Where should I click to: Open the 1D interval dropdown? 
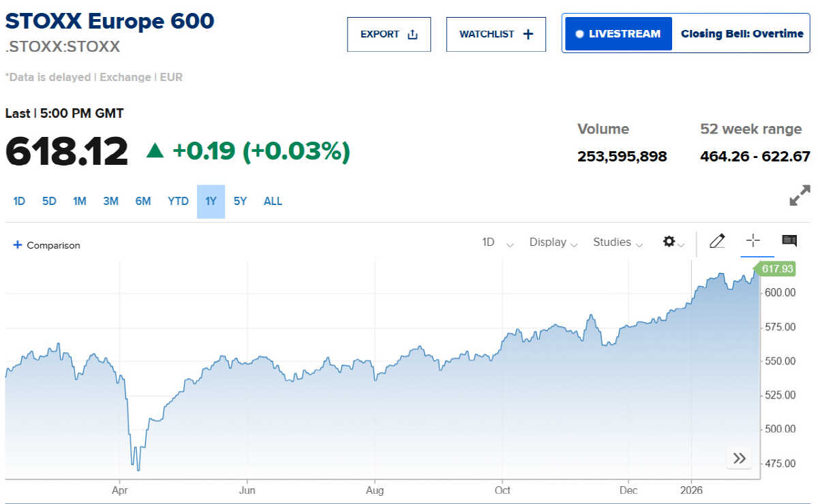click(496, 242)
